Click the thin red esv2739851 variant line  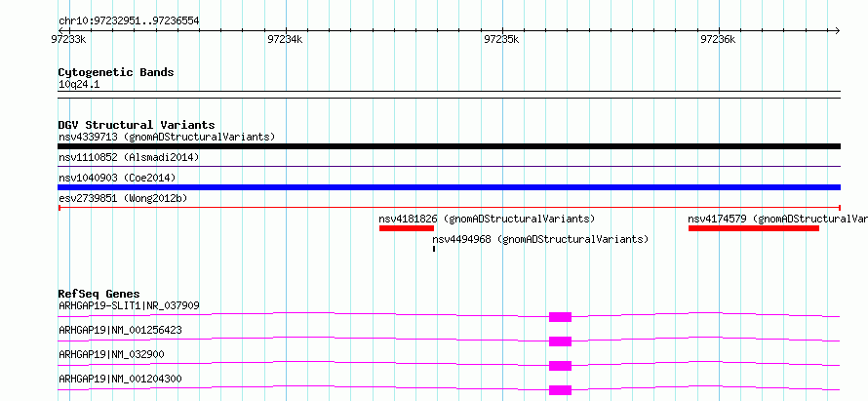pyautogui.click(x=449, y=208)
